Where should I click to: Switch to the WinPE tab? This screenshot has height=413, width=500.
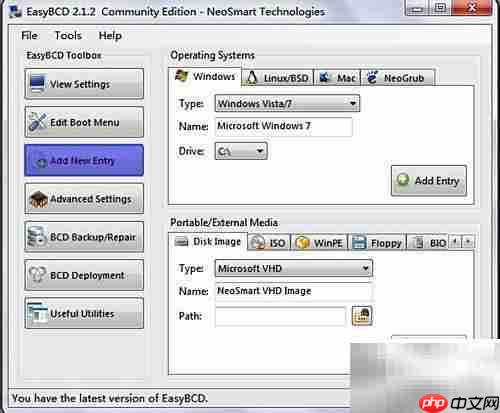click(x=319, y=243)
